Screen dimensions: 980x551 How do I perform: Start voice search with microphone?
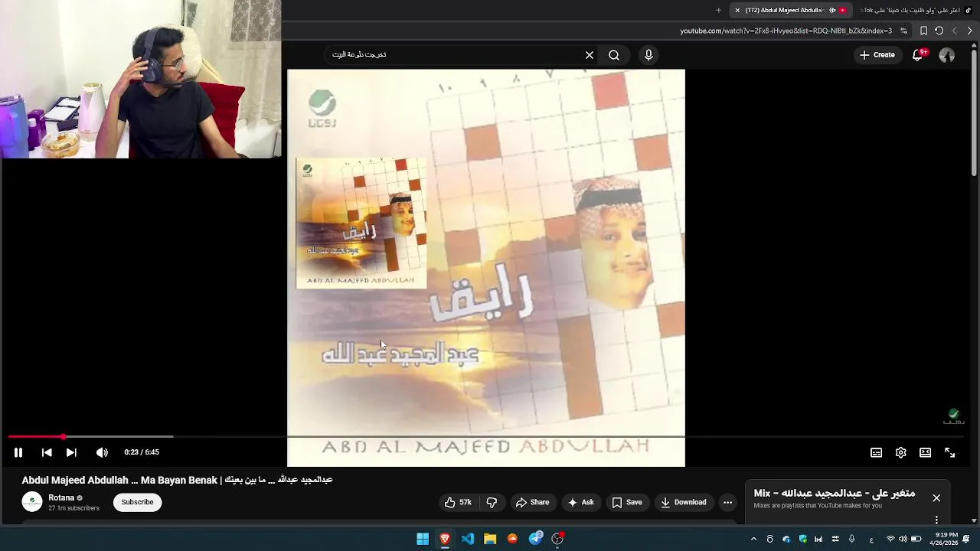coord(648,55)
